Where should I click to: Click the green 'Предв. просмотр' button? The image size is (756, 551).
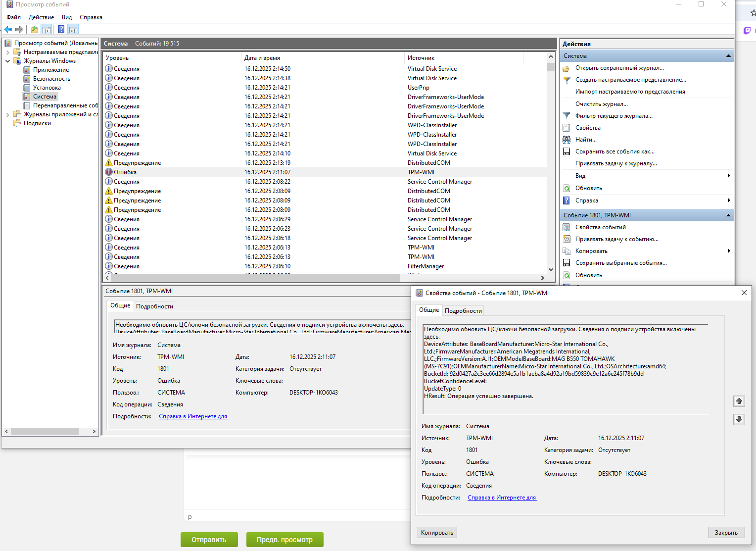(284, 540)
